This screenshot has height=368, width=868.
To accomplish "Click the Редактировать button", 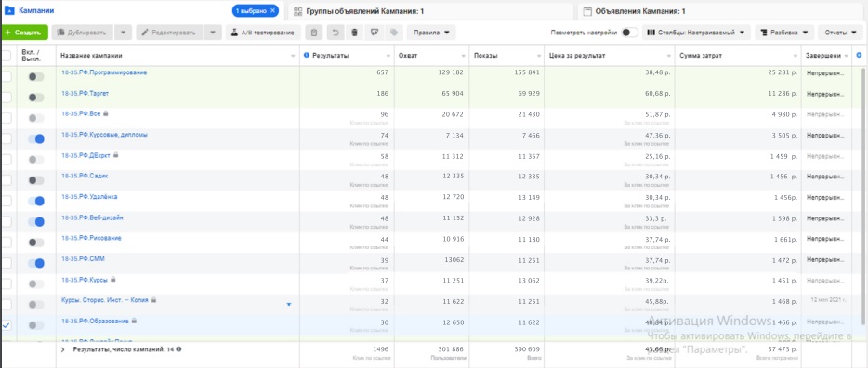I will 169,33.
